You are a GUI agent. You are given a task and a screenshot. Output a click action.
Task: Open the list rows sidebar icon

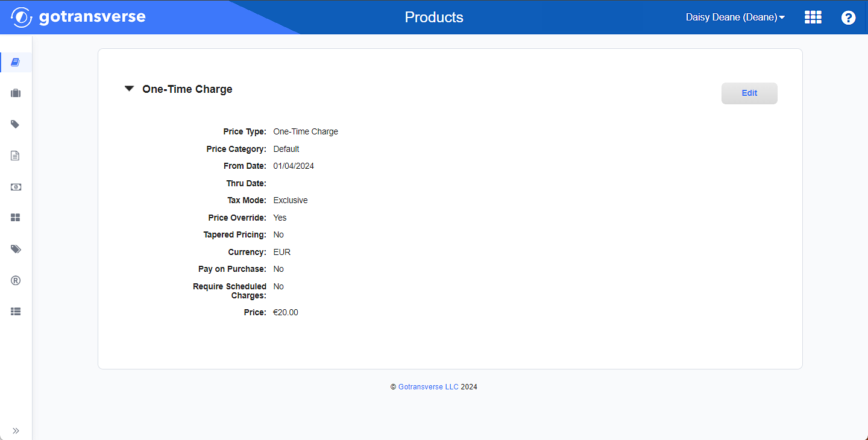(x=16, y=312)
